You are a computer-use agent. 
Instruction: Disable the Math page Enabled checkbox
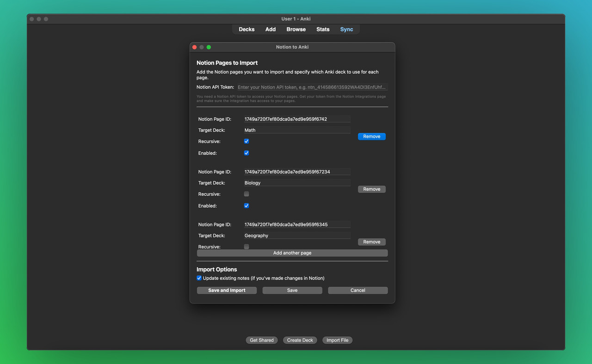[x=246, y=153]
